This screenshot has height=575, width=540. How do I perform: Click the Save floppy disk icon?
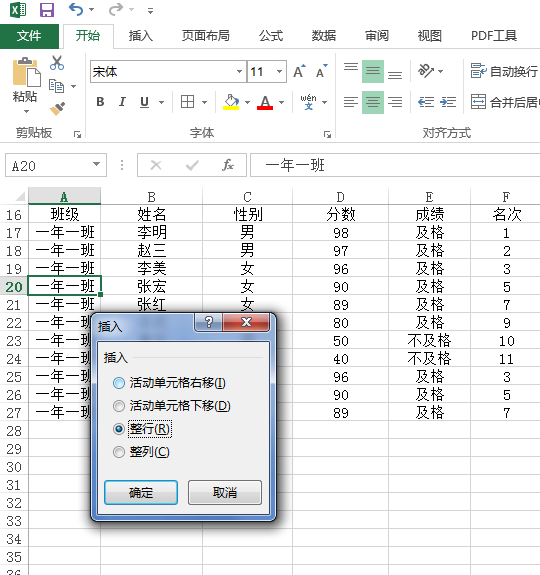click(47, 10)
